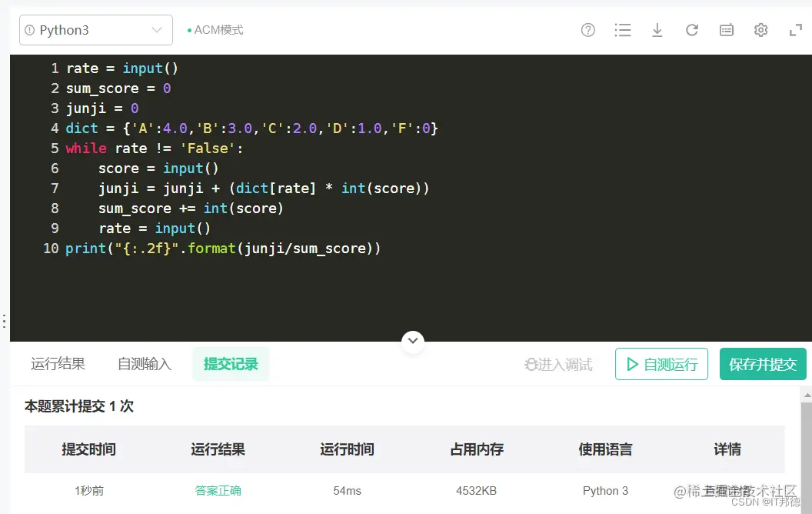Viewport: 812px width, 514px height.
Task: Place cursor on the while rate line 5
Action: (155, 149)
